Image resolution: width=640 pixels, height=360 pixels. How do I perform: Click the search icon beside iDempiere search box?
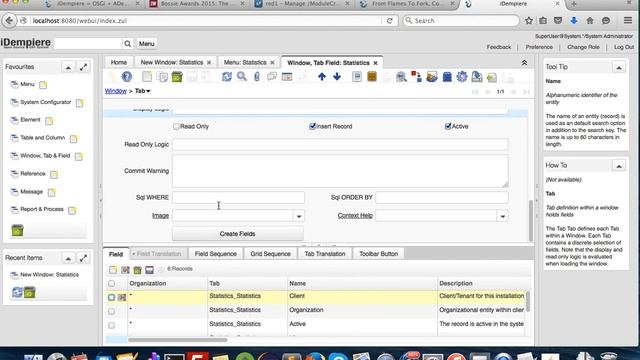click(127, 44)
